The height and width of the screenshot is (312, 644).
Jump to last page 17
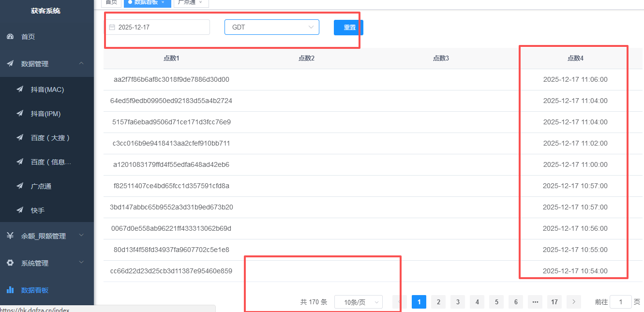click(554, 302)
